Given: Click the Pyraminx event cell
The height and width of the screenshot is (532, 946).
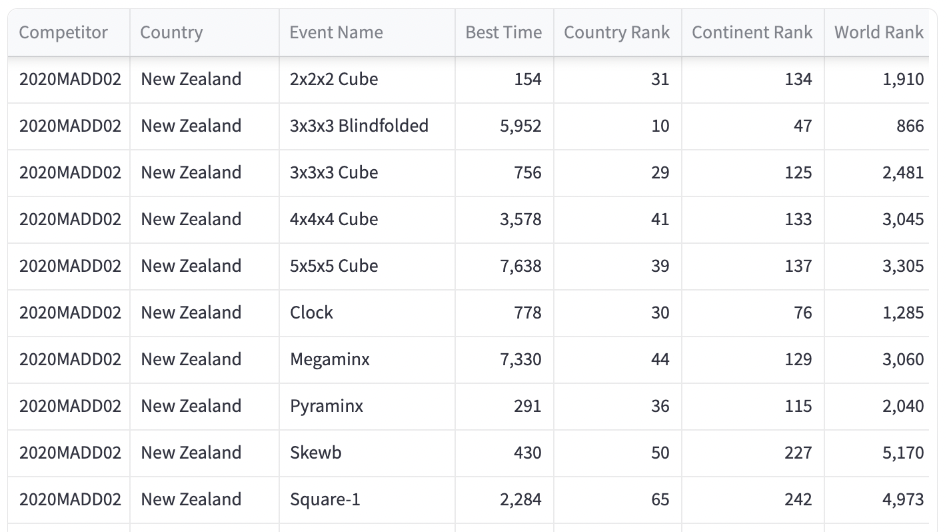Looking at the screenshot, I should pos(327,406).
